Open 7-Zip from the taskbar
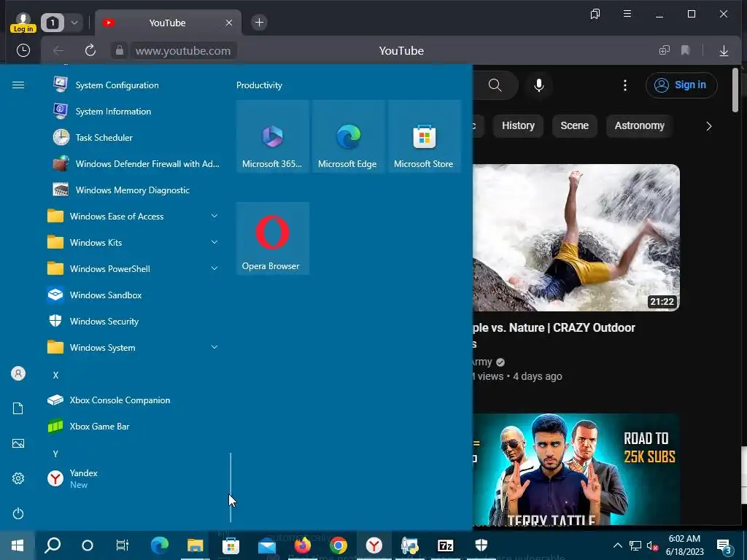The height and width of the screenshot is (560, 747). click(446, 545)
